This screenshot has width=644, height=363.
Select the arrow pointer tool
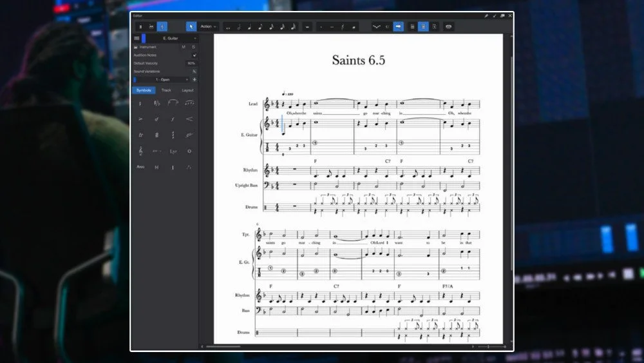(x=191, y=26)
